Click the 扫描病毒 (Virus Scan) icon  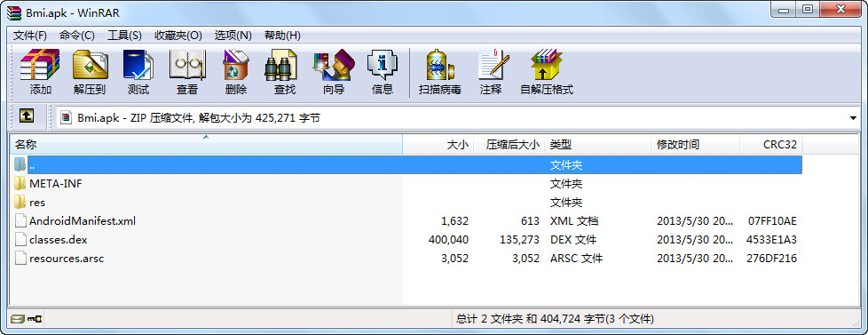point(439,66)
